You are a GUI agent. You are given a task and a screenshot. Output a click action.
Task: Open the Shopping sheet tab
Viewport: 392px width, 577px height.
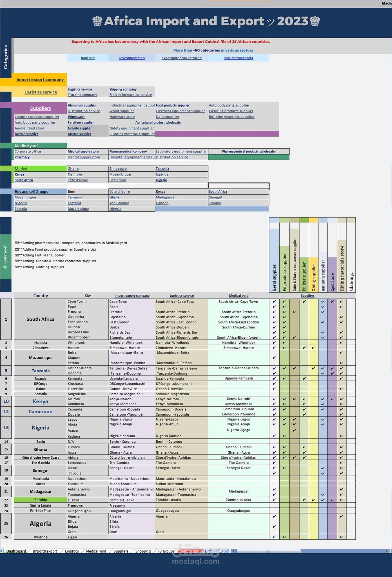(143, 551)
